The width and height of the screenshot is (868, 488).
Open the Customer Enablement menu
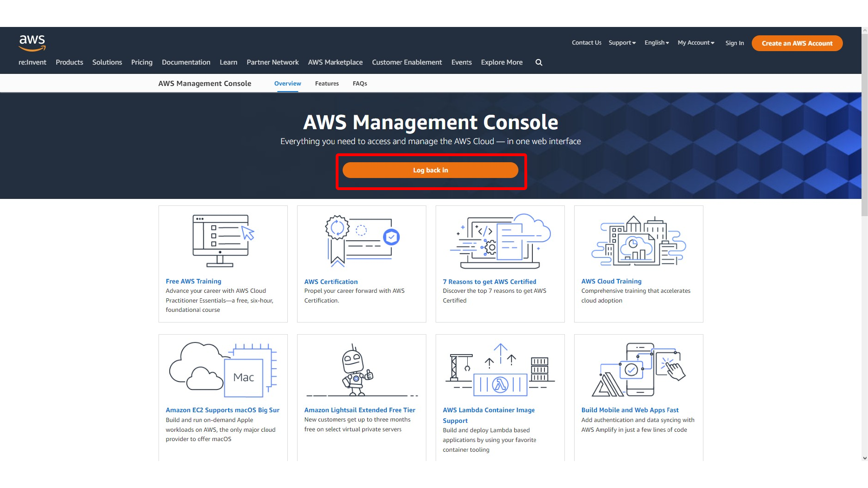click(x=407, y=62)
